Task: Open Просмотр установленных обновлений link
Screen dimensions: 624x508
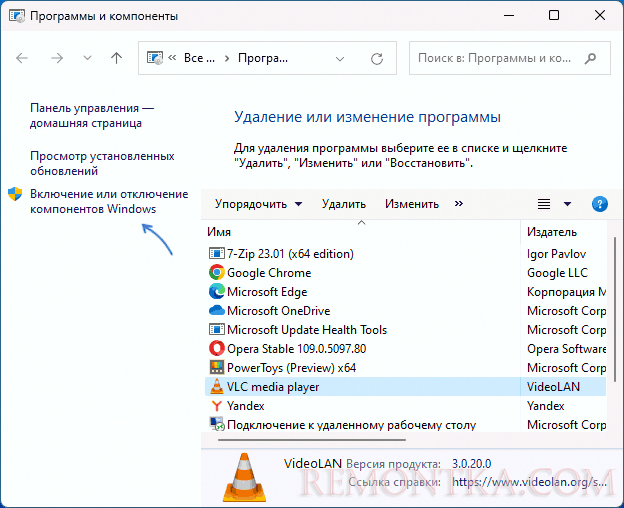Action: coord(102,163)
